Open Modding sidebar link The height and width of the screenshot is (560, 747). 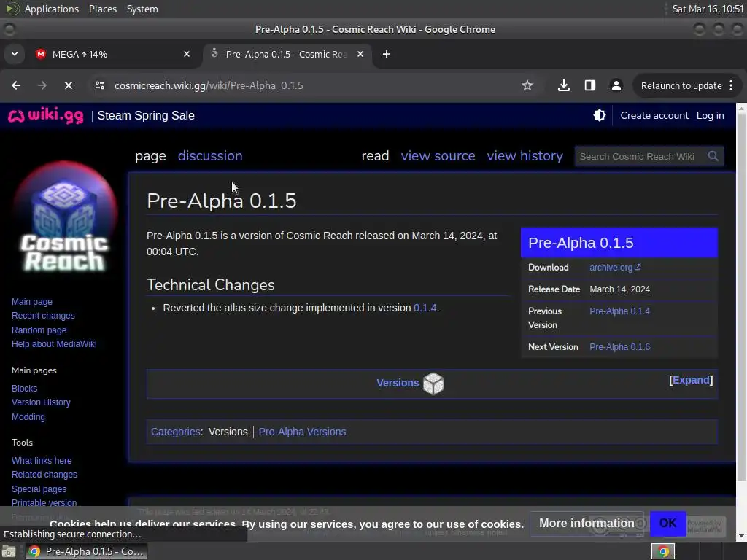pos(28,416)
